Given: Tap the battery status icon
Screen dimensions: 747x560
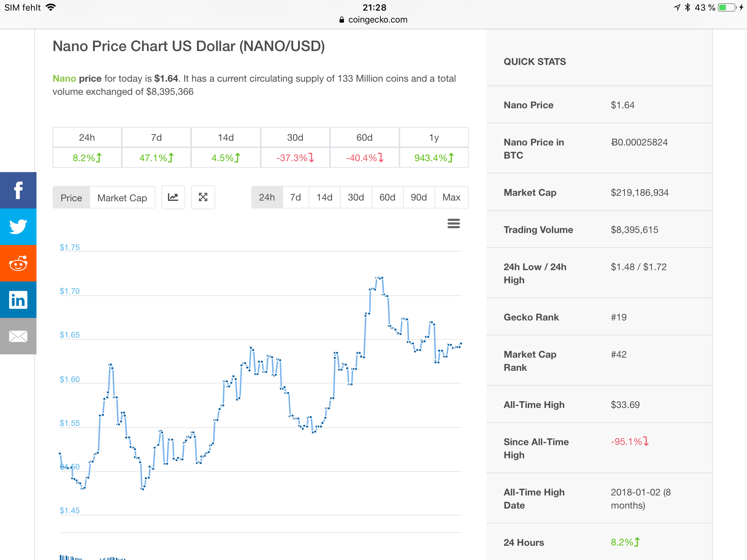Looking at the screenshot, I should tap(727, 7).
